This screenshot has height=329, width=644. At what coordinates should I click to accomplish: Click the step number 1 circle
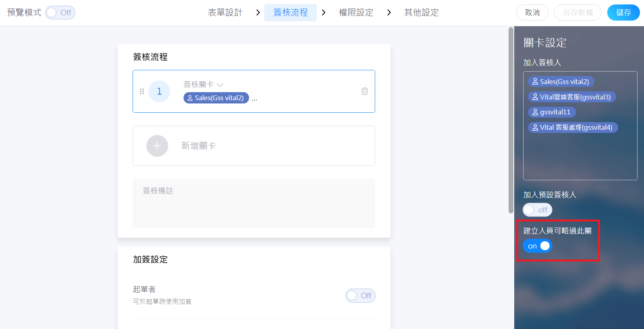[159, 91]
